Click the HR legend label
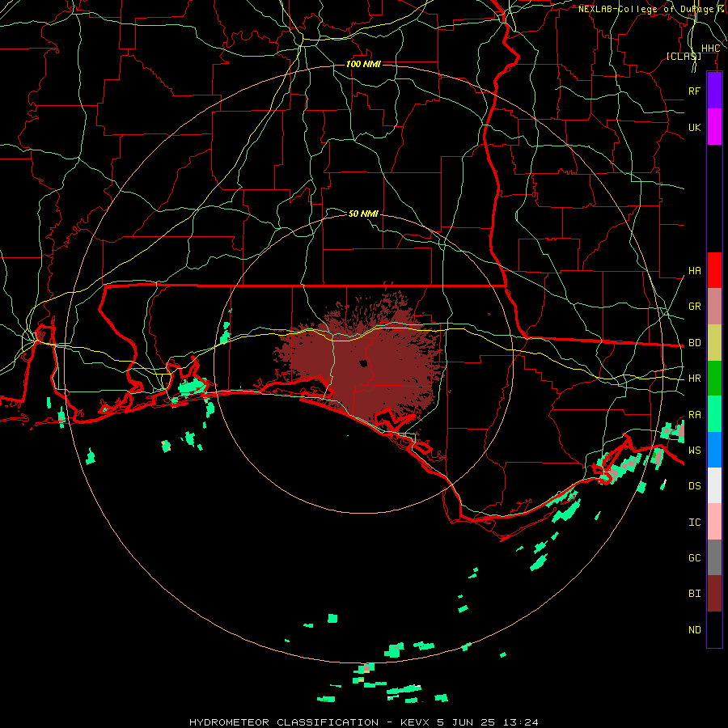The height and width of the screenshot is (728, 728). coord(694,379)
